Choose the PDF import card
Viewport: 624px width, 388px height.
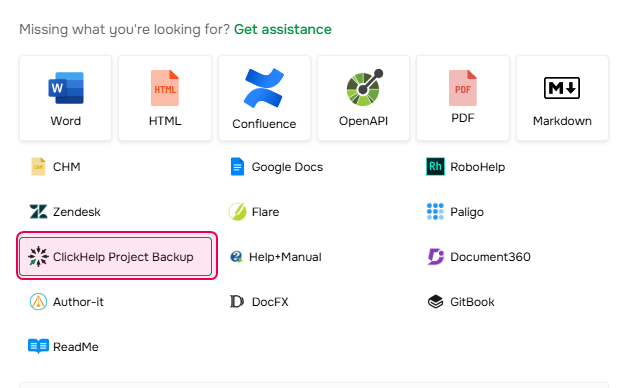pyautogui.click(x=463, y=98)
